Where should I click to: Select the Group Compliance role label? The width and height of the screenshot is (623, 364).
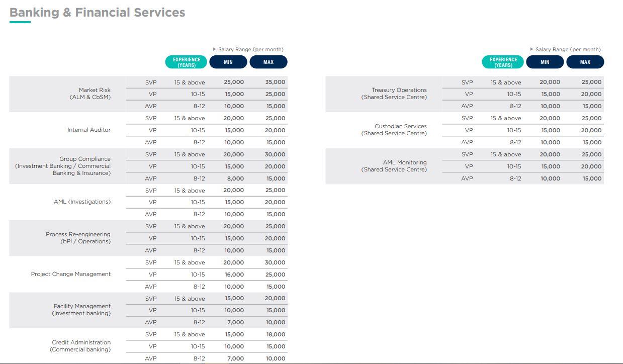[x=63, y=166]
